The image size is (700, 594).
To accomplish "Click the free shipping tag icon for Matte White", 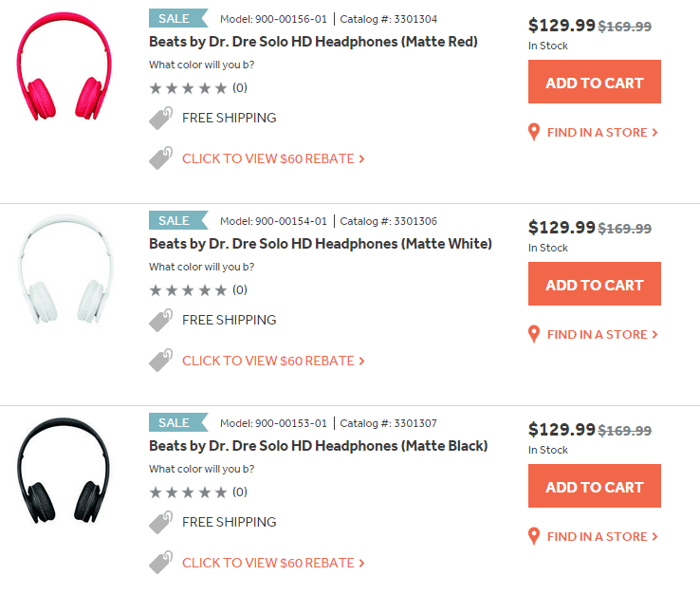I will tap(160, 320).
